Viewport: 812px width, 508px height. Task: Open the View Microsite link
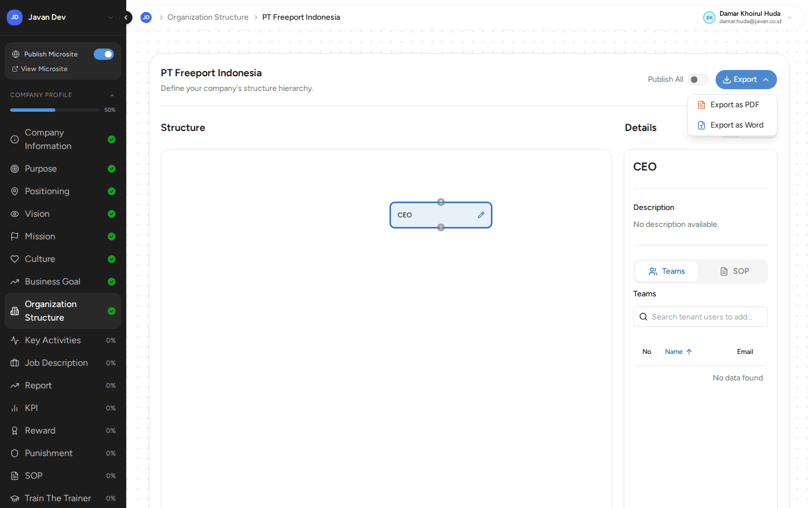tap(39, 69)
